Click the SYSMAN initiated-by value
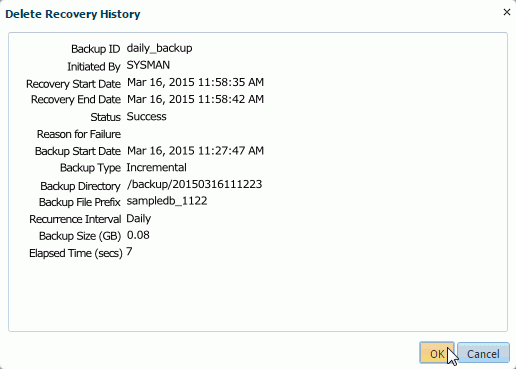This screenshot has width=516, height=369. click(x=148, y=65)
